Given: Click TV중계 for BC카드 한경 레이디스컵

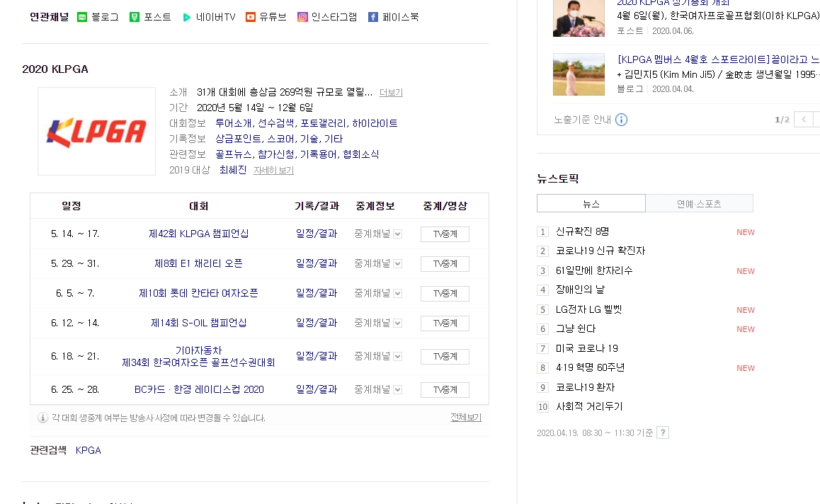Looking at the screenshot, I should 445,390.
